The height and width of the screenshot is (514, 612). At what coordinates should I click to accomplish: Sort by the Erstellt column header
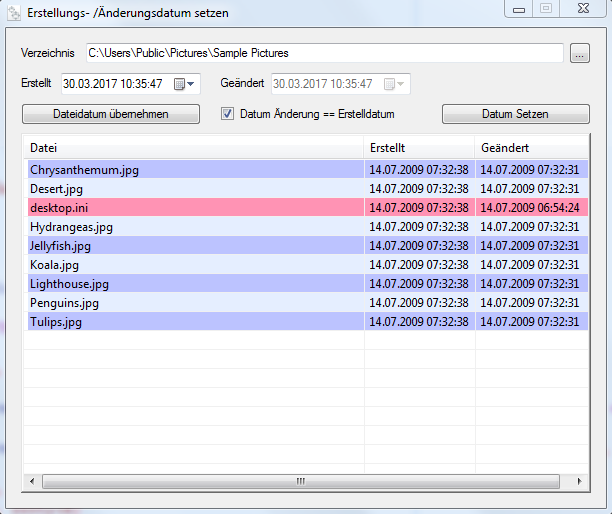[419, 148]
